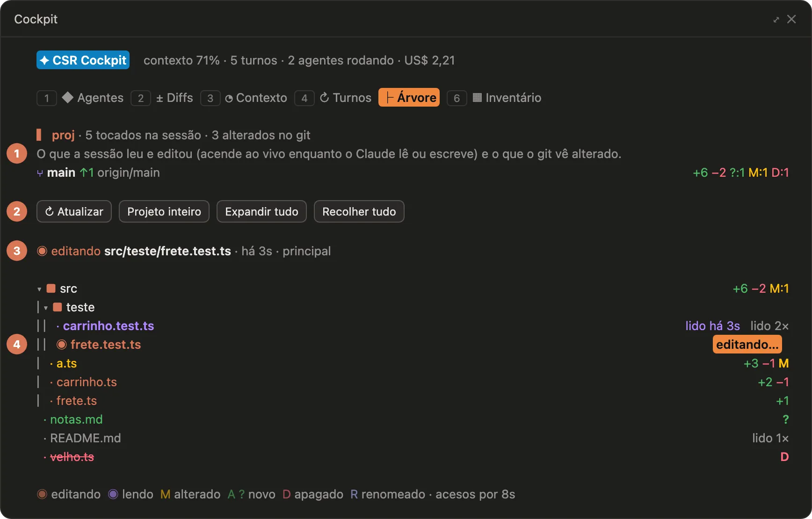Click the editing indicator beside frete.test.ts
This screenshot has height=519, width=812.
61,345
